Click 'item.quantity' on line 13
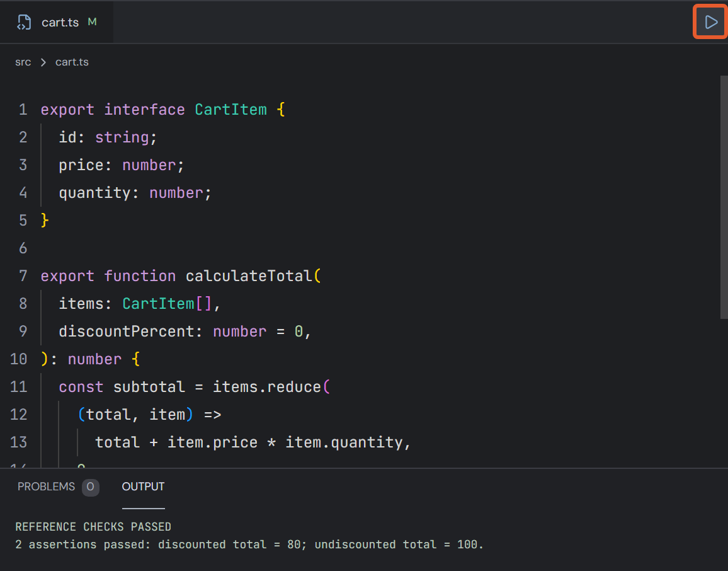 [x=344, y=442]
